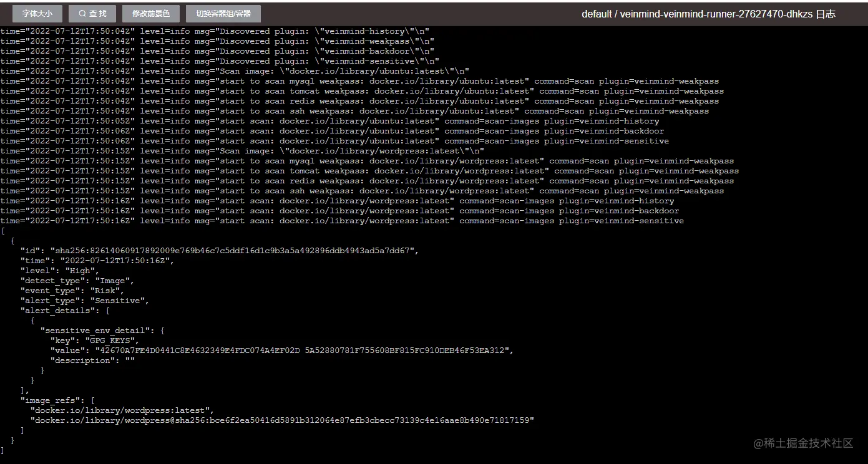
Task: Select the "alert_details" line
Action: [x=65, y=311]
